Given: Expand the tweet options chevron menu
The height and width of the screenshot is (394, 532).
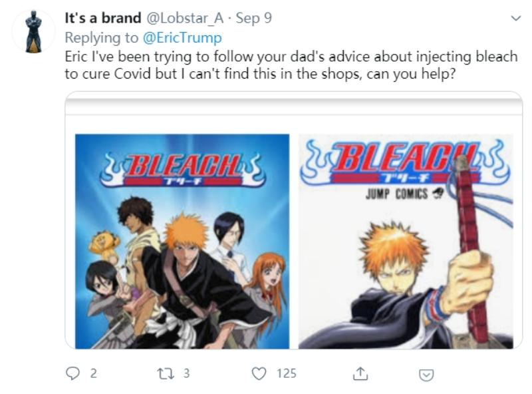Looking at the screenshot, I should point(516,18).
